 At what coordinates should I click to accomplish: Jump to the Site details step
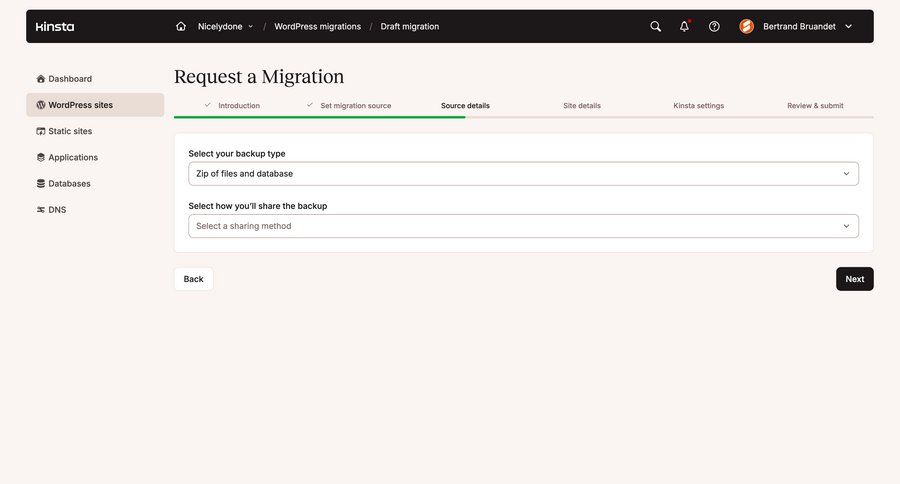pos(582,106)
